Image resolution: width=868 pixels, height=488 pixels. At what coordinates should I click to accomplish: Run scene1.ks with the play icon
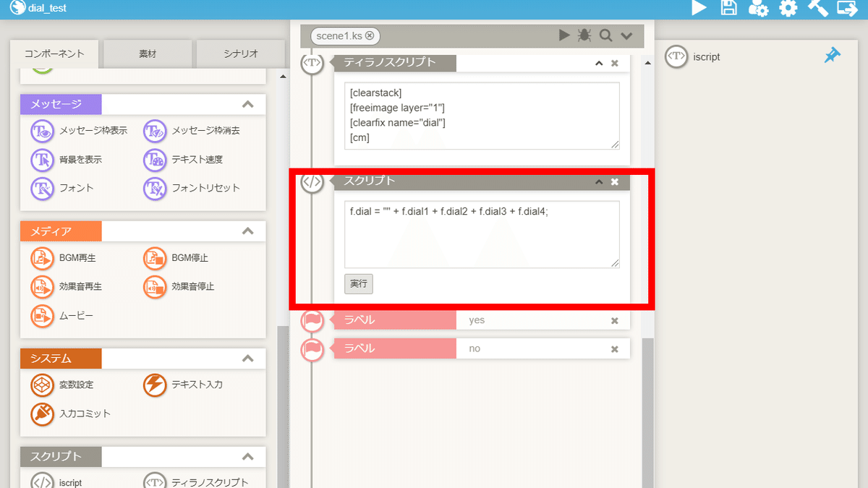pos(564,35)
